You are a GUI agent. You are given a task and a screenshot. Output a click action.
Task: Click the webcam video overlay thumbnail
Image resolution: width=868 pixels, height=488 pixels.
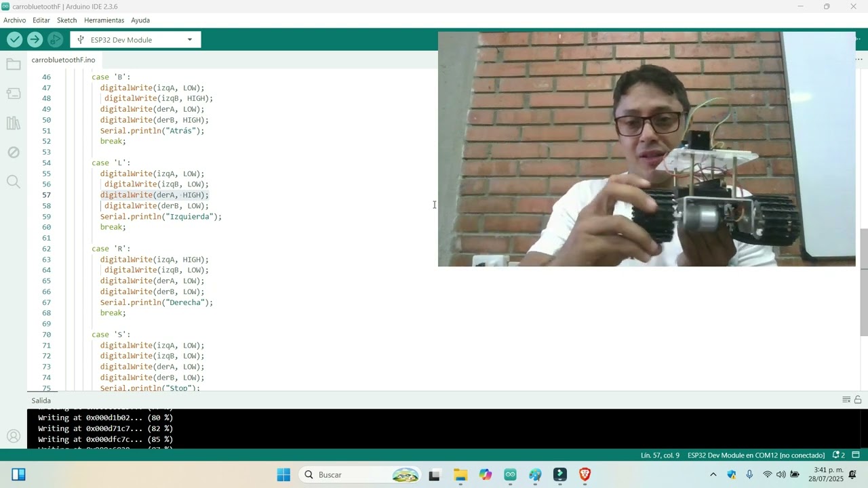[647, 149]
